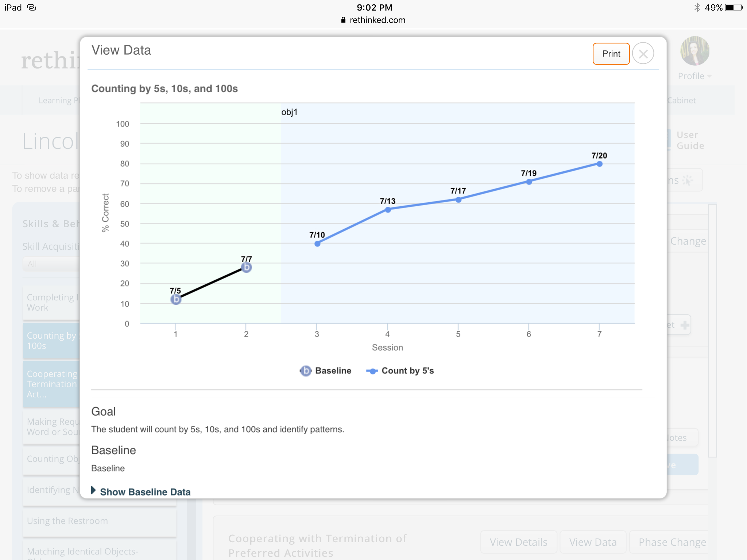Toggle the Count by 5's series in the legend
The width and height of the screenshot is (747, 560).
coord(400,370)
